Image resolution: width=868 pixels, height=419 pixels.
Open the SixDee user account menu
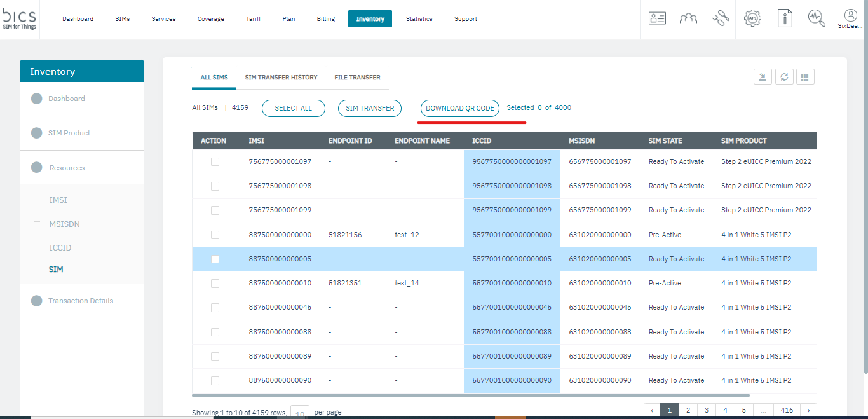tap(850, 19)
